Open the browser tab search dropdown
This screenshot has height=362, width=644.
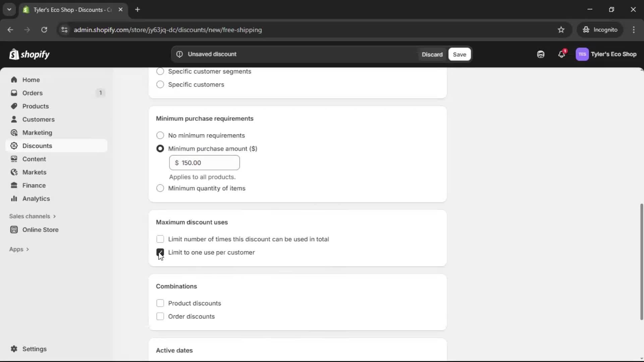9,9
